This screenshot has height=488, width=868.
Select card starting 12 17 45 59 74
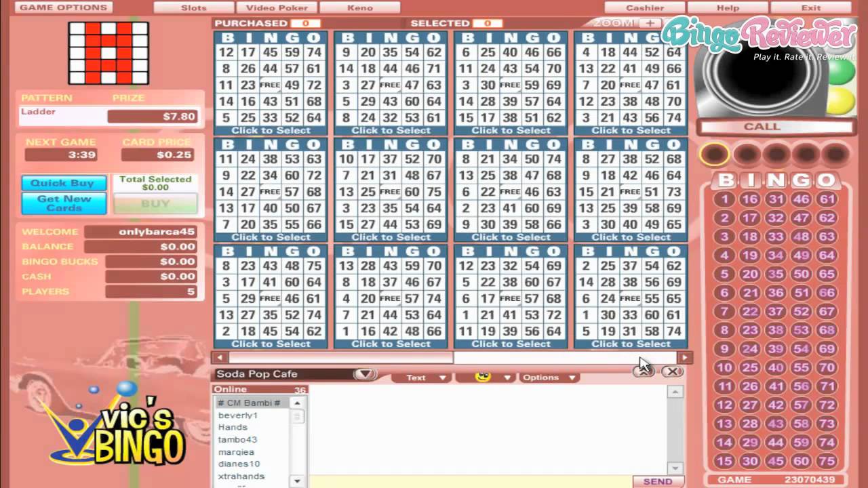pos(271,83)
